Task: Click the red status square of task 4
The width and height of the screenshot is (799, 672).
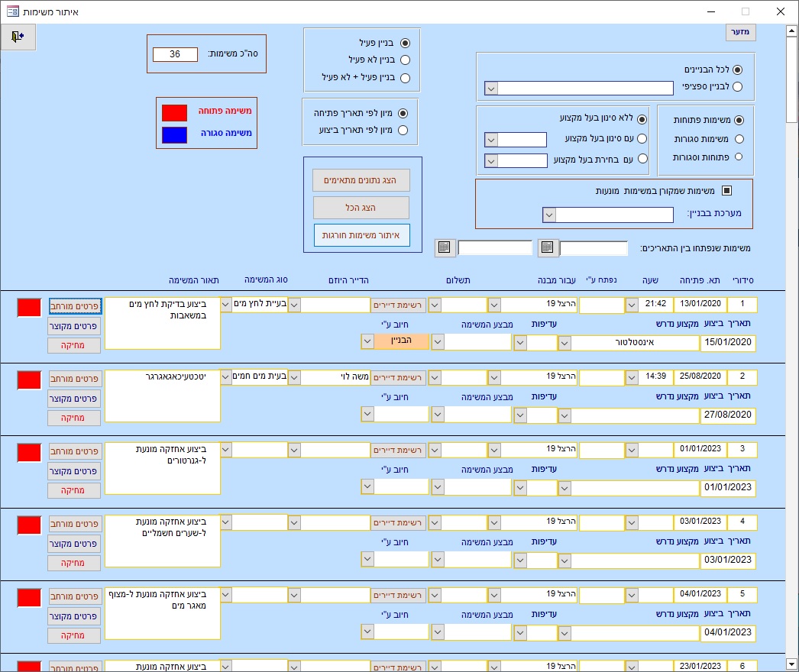Action: tap(29, 525)
